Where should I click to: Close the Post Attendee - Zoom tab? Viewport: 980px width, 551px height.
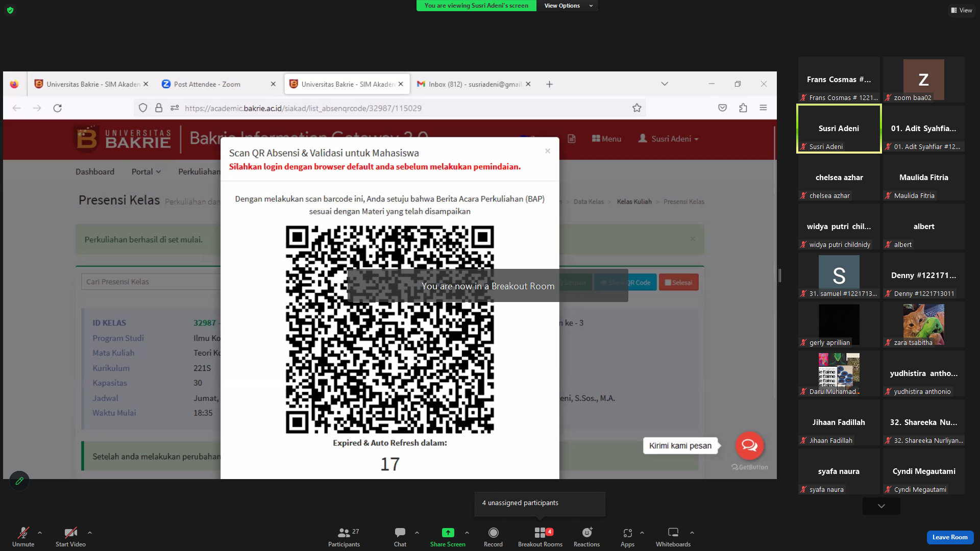coord(273,84)
